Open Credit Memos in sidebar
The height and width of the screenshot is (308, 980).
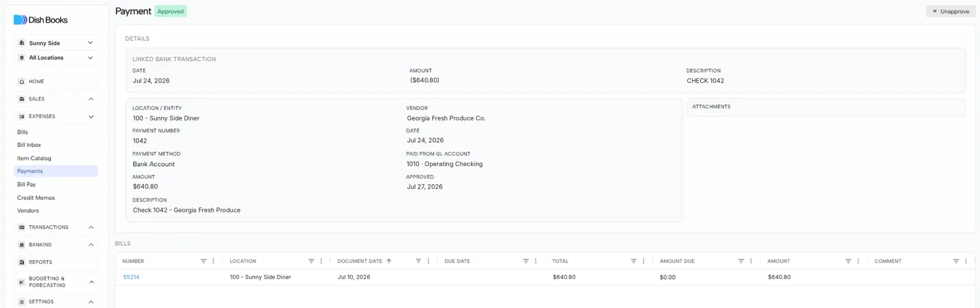point(36,198)
